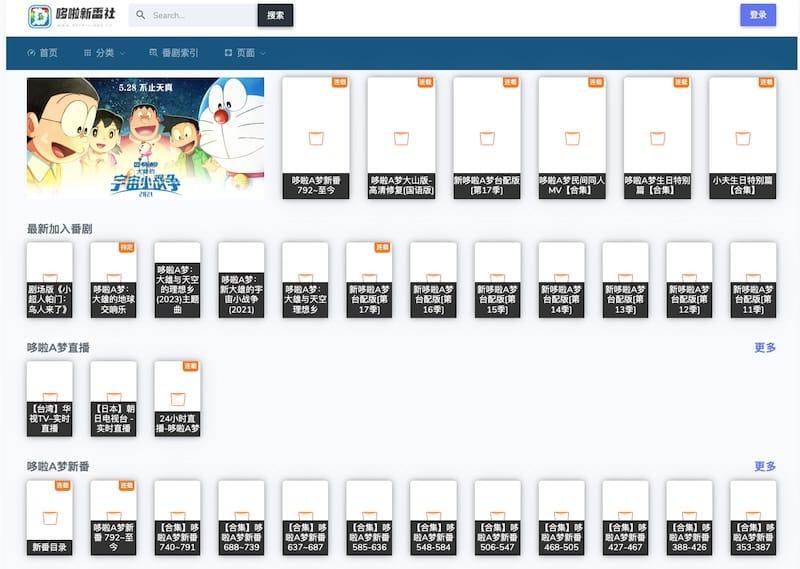Click 更多 link beside 哆啦A梦新番
Image resolution: width=800 pixels, height=569 pixels.
(765, 466)
